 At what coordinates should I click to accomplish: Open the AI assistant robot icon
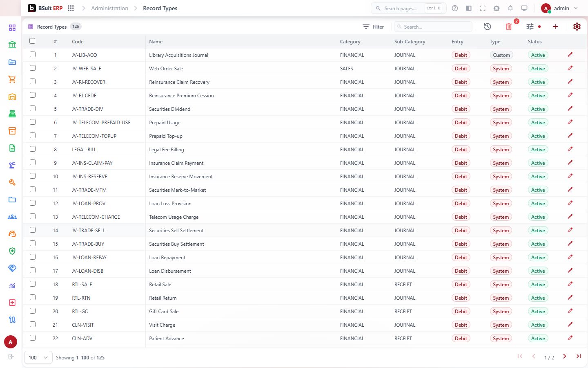[x=497, y=8]
